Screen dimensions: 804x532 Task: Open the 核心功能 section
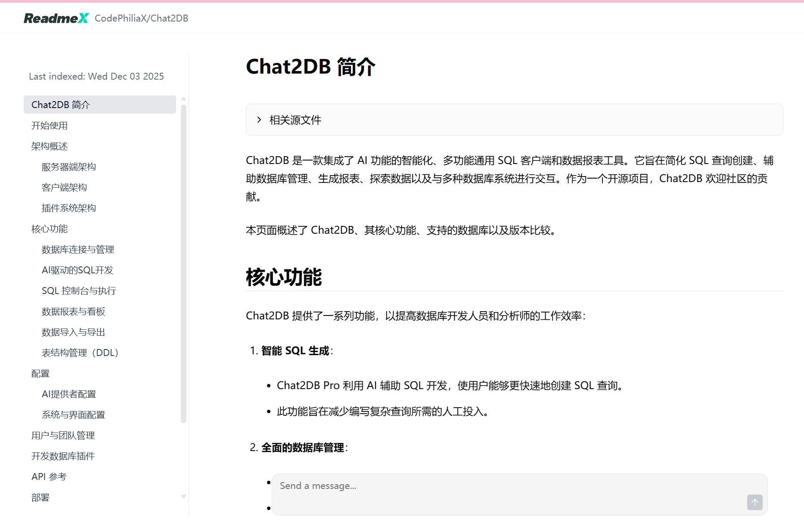pos(49,229)
